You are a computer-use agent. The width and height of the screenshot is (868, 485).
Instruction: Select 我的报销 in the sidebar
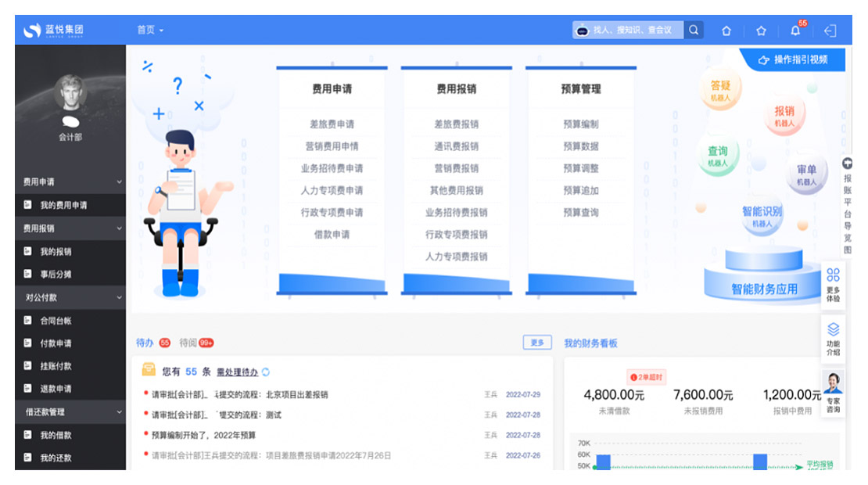coord(56,252)
